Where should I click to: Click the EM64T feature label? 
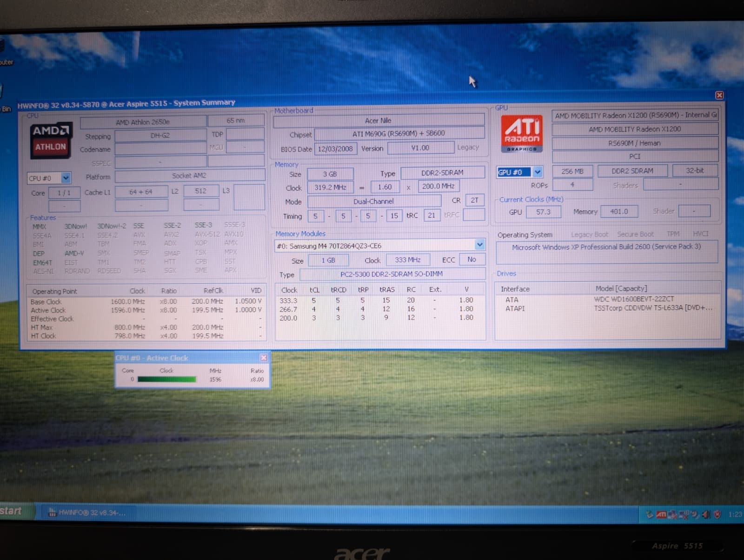pos(42,263)
